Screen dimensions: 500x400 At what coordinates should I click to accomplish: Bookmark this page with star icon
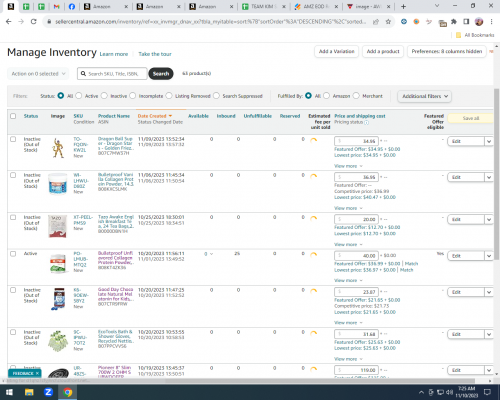(x=388, y=22)
